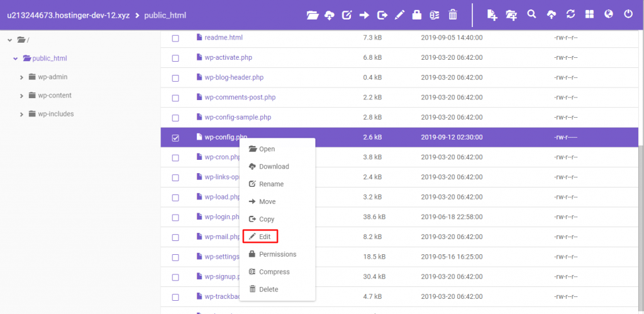
Task: Click the trash delete icon in toolbar
Action: [452, 14]
